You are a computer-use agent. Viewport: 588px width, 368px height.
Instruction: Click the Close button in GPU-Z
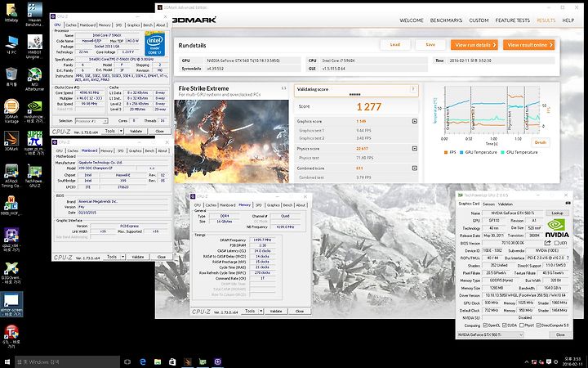[x=560, y=334]
